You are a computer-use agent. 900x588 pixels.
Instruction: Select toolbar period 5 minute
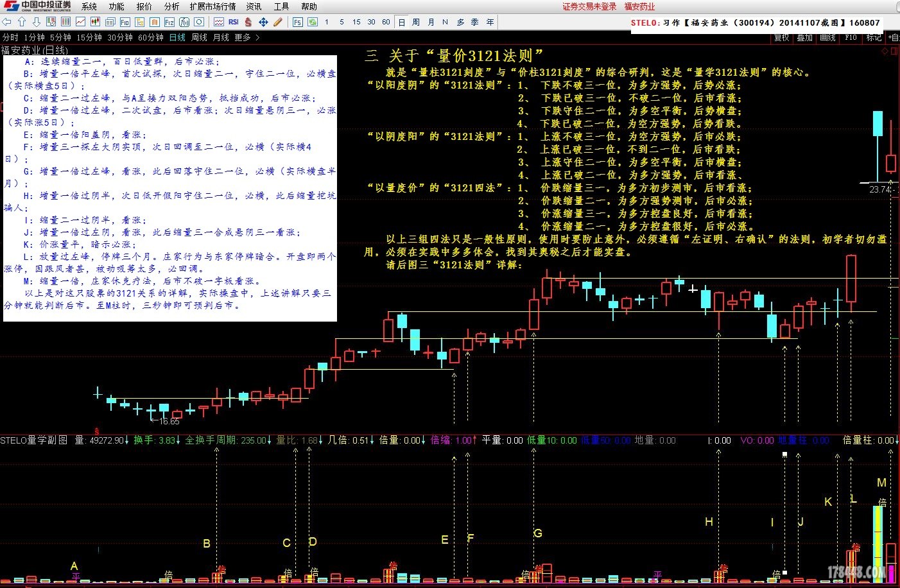tap(342, 22)
